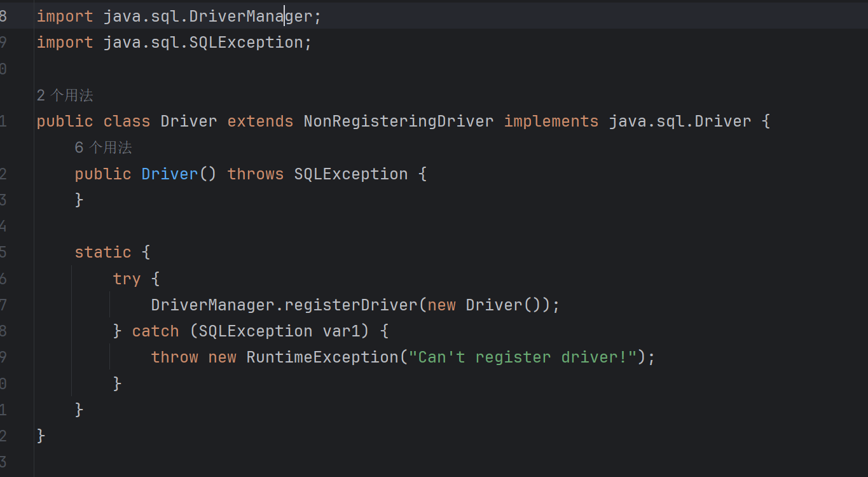Click Driver() inside the registerDriver call
868x477 pixels.
(x=504, y=305)
